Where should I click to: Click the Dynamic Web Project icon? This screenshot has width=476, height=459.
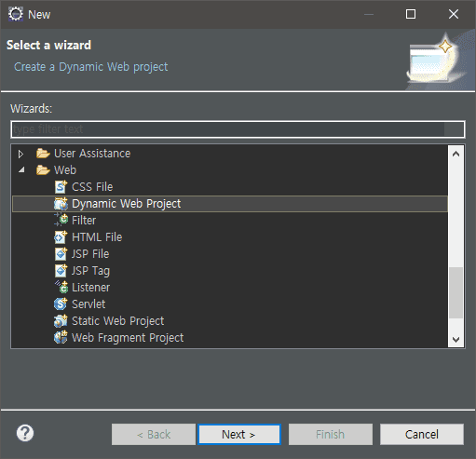tap(61, 204)
